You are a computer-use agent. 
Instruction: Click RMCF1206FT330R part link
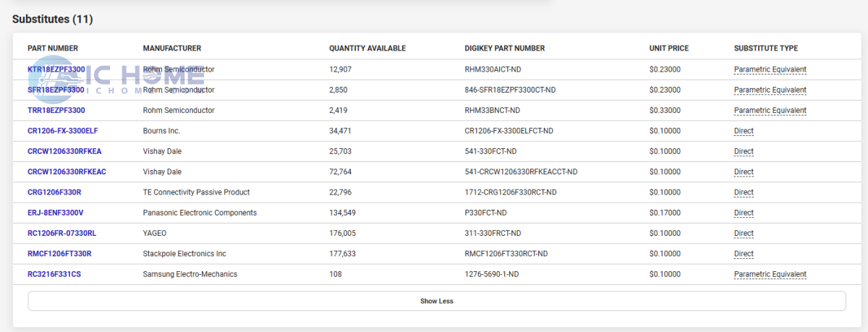pyautogui.click(x=59, y=254)
